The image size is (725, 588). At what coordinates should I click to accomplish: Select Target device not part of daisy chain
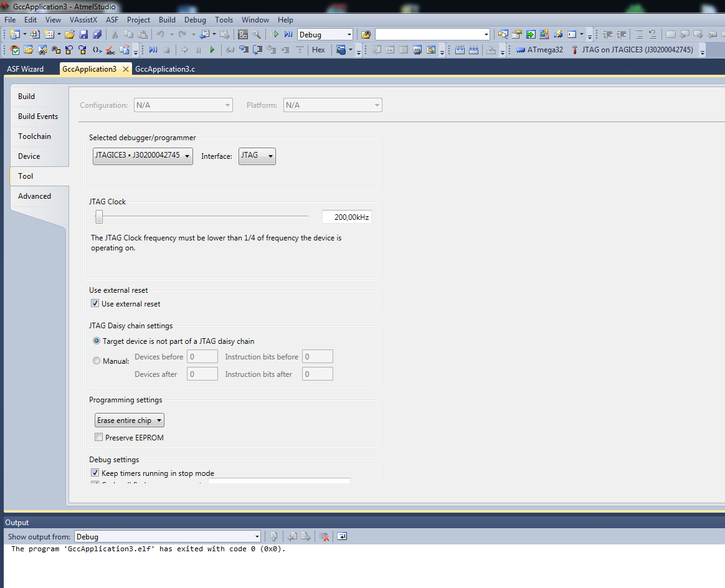[96, 341]
